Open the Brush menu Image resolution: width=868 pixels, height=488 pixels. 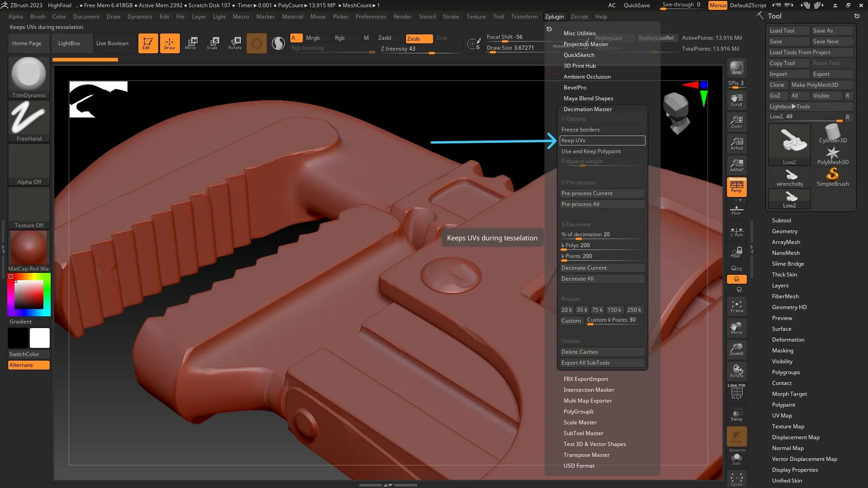point(38,17)
